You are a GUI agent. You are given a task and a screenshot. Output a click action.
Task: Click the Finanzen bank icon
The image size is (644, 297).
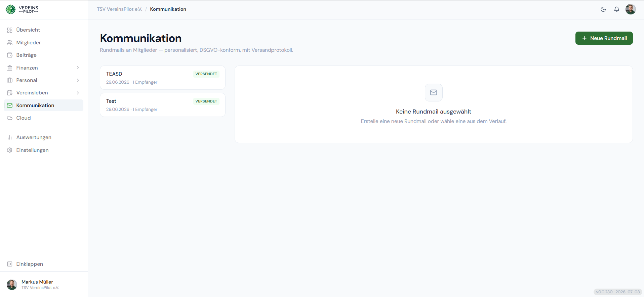point(10,68)
